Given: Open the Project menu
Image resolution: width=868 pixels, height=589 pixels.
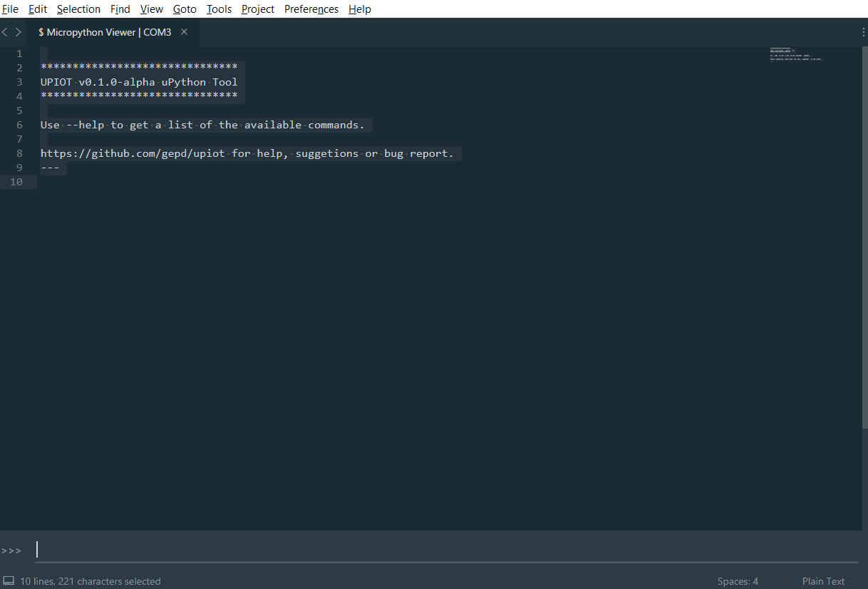Looking at the screenshot, I should point(258,9).
